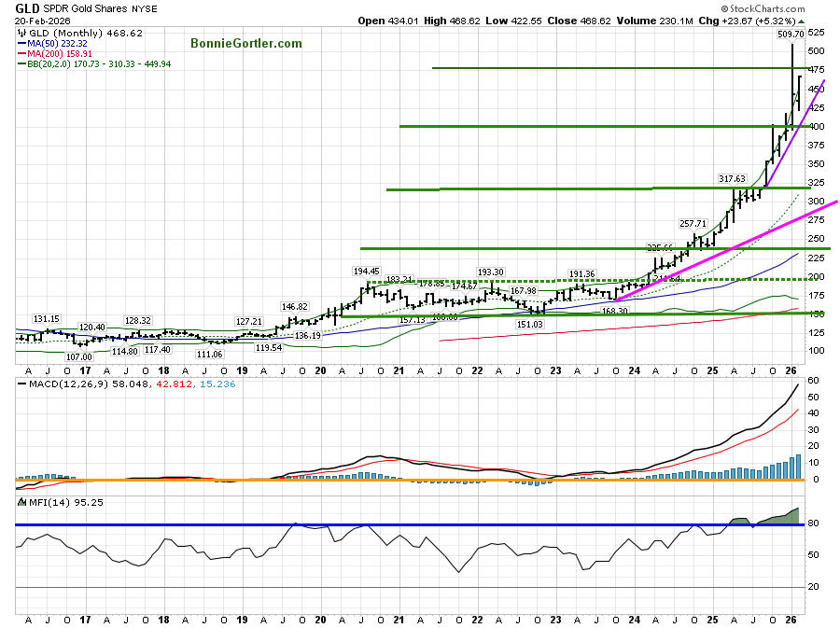Select the MACD(12,26,9) indicator label
The image size is (840, 628).
[53, 384]
